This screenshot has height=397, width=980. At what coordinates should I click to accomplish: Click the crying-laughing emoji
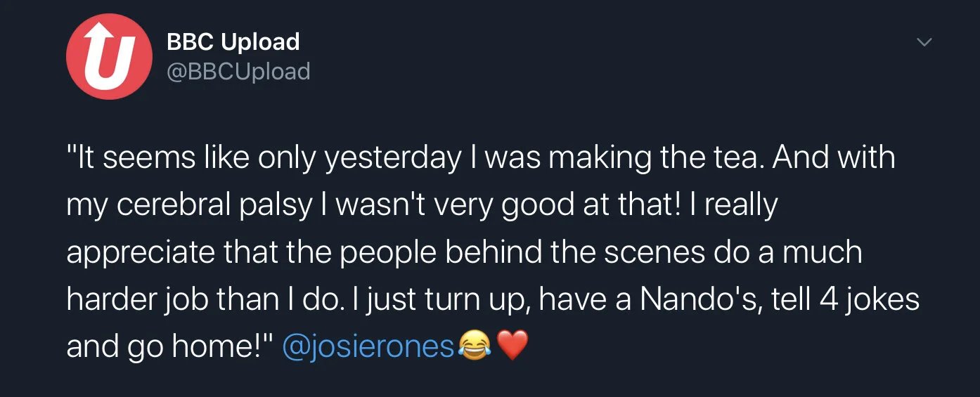pyautogui.click(x=475, y=346)
